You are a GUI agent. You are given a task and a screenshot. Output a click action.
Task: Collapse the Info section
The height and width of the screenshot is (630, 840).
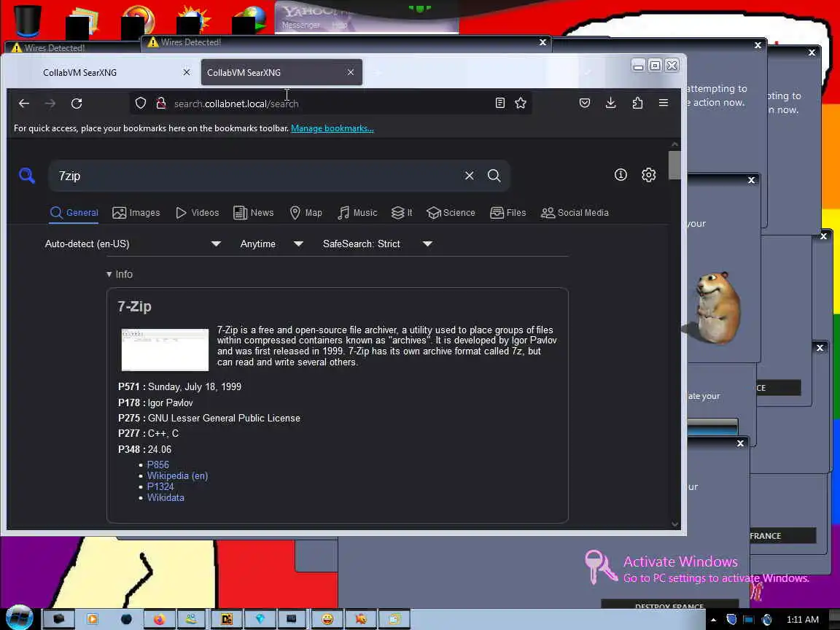(120, 274)
